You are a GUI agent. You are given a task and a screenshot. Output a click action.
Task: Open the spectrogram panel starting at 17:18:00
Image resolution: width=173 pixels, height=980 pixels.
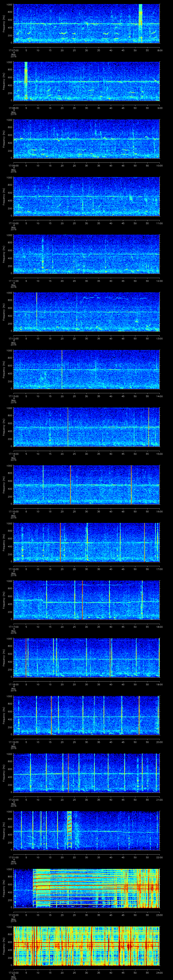(86, 658)
